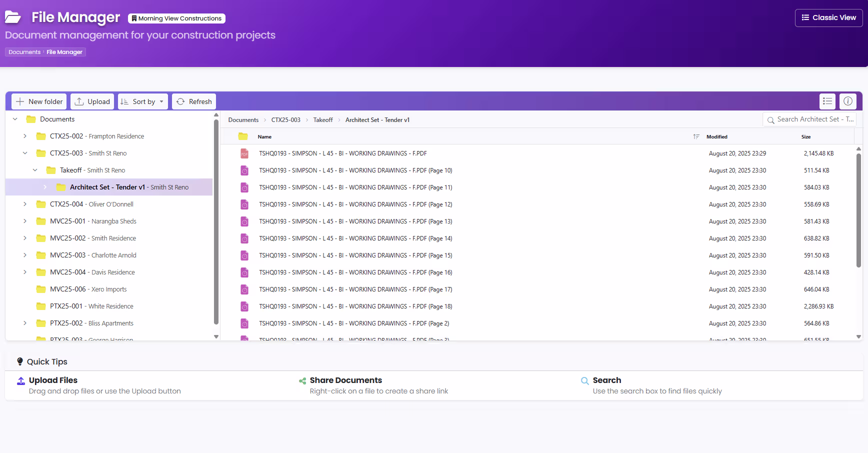This screenshot has width=868, height=453.
Task: Expand CTX25-004 - Oliver O'Donnell folder
Action: pyautogui.click(x=25, y=204)
